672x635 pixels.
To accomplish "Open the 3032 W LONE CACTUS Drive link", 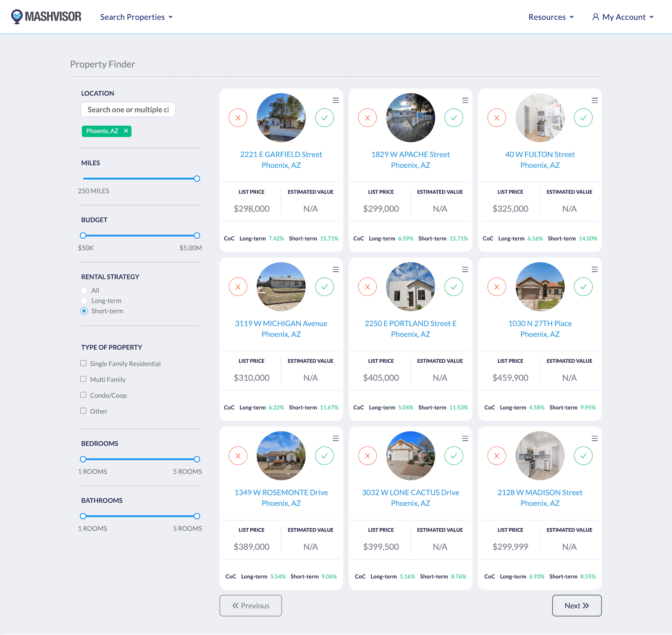I will [x=411, y=498].
